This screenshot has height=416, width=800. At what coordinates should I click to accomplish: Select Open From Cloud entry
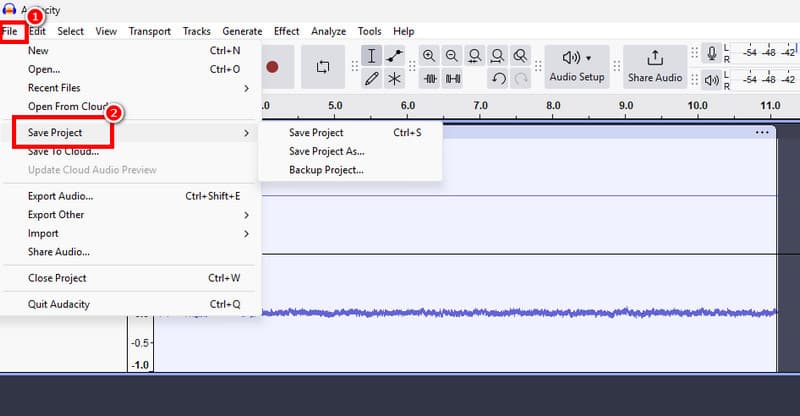point(130,106)
